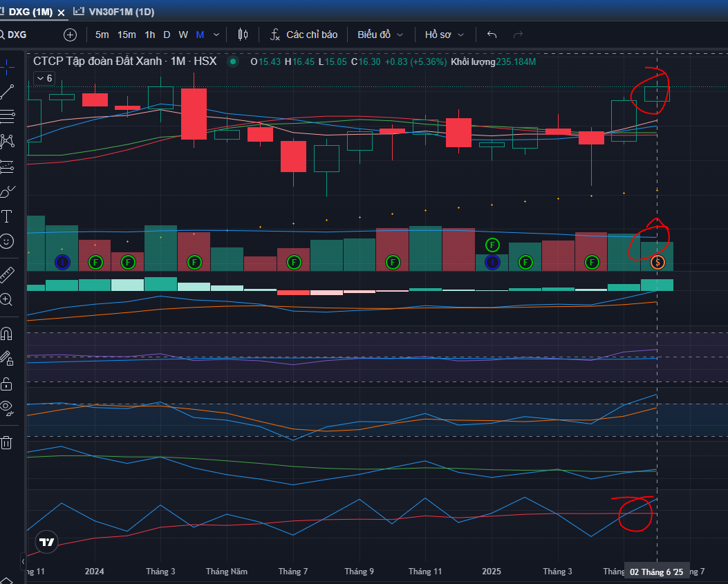Select the ruler measure tool
This screenshot has width=728, height=584.
coord(6,275)
